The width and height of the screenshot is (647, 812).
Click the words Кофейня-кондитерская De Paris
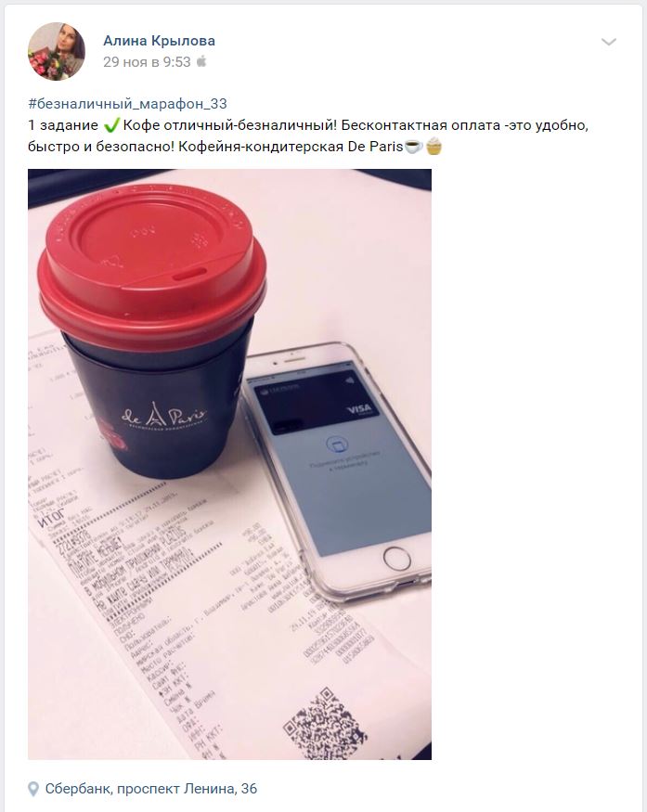(291, 147)
